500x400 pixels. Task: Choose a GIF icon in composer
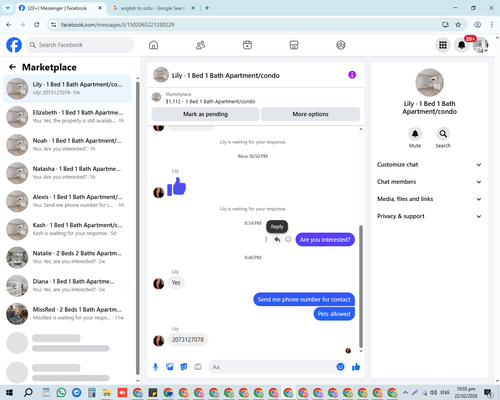[198, 367]
